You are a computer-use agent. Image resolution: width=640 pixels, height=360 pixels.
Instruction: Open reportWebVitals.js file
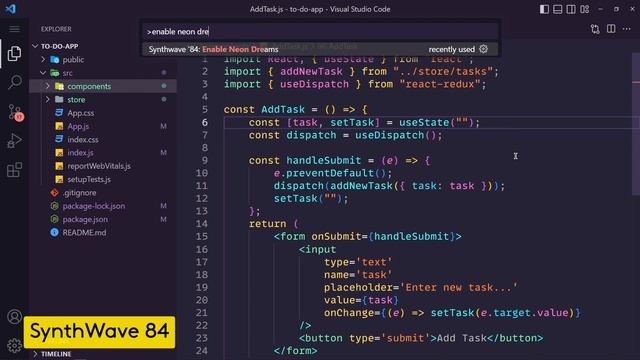coord(99,166)
